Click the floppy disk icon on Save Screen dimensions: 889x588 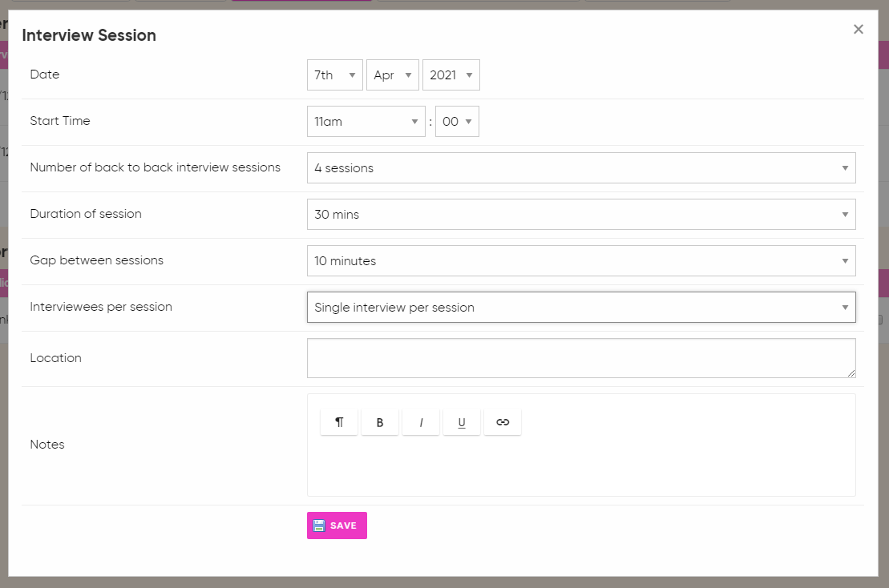(319, 526)
